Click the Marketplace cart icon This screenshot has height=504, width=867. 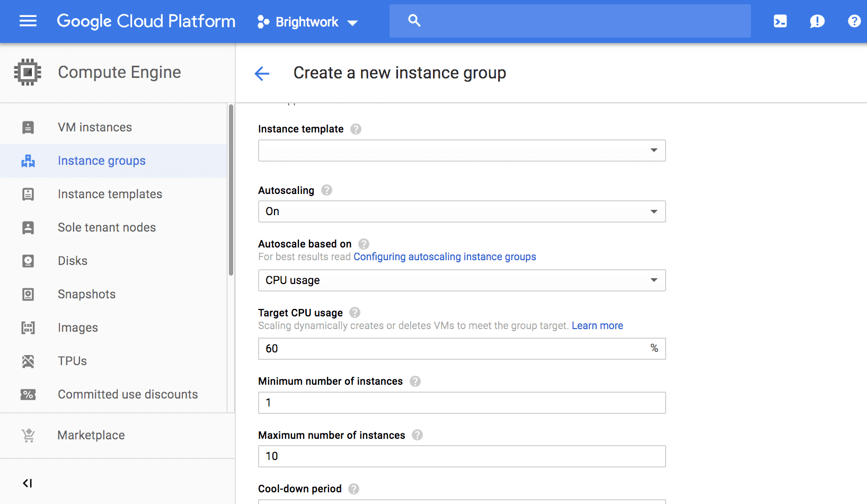coord(28,435)
